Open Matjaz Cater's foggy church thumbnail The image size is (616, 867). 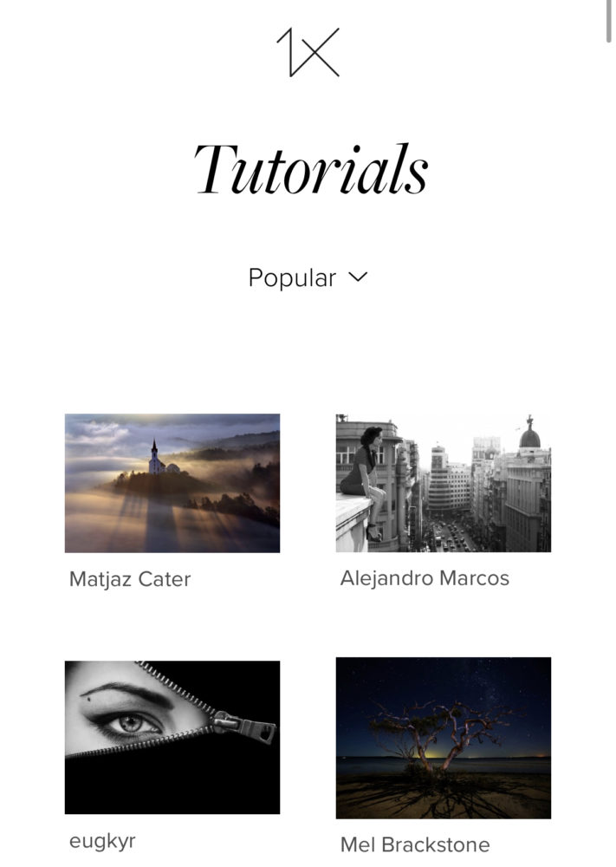point(172,483)
